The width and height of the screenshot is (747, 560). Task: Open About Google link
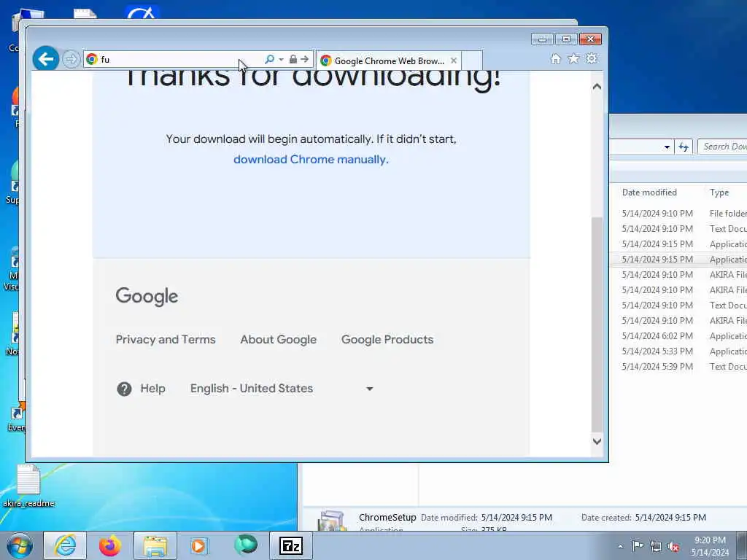278,340
